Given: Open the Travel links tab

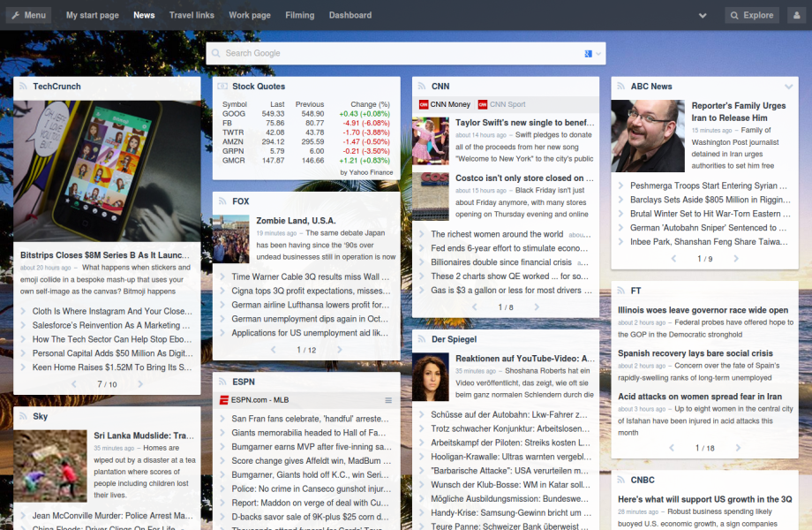Looking at the screenshot, I should click(x=192, y=15).
